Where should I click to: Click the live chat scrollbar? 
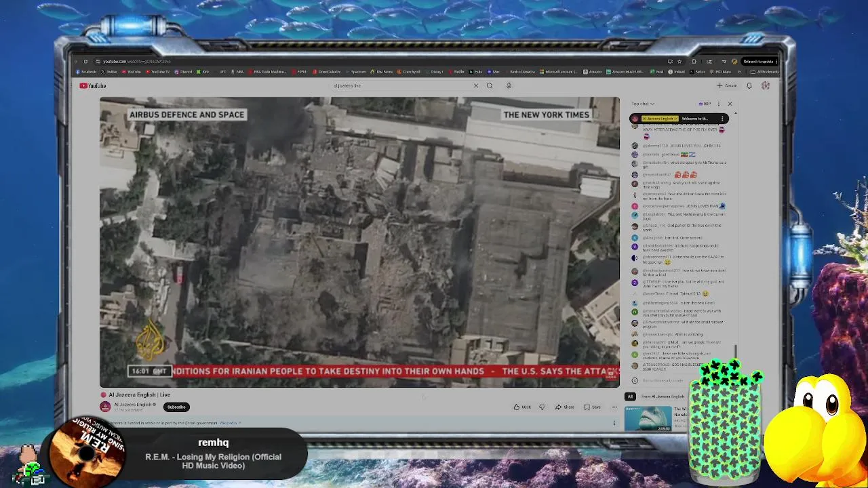pos(736,351)
